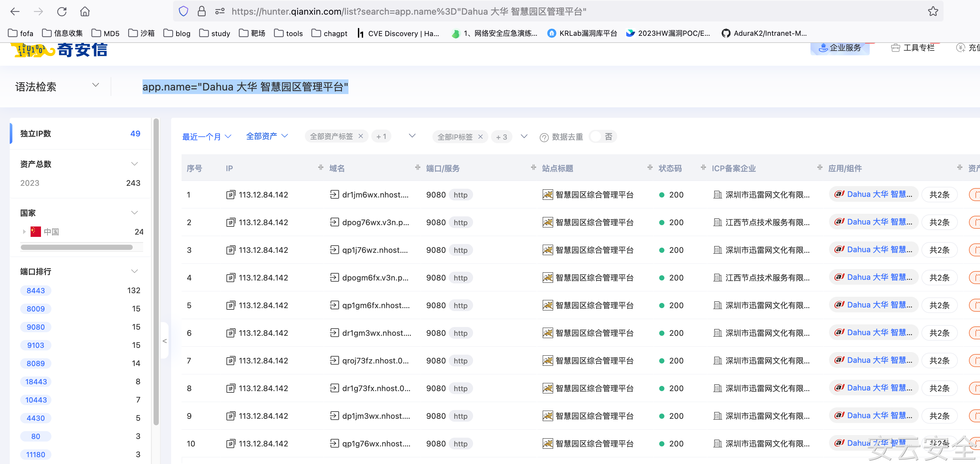Click IP 113.12.84.142 in row 9
The width and height of the screenshot is (980, 464).
(x=263, y=416)
